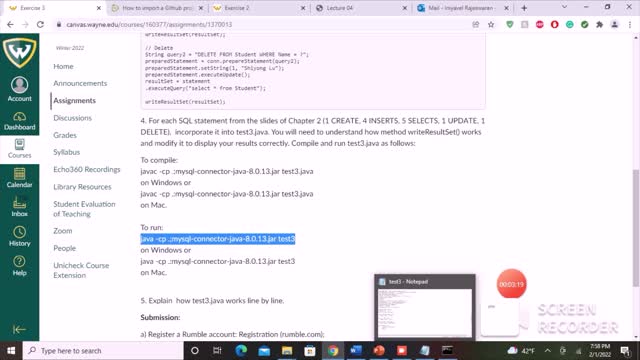Open the Grades course link
The height and width of the screenshot is (360, 640).
[65, 135]
